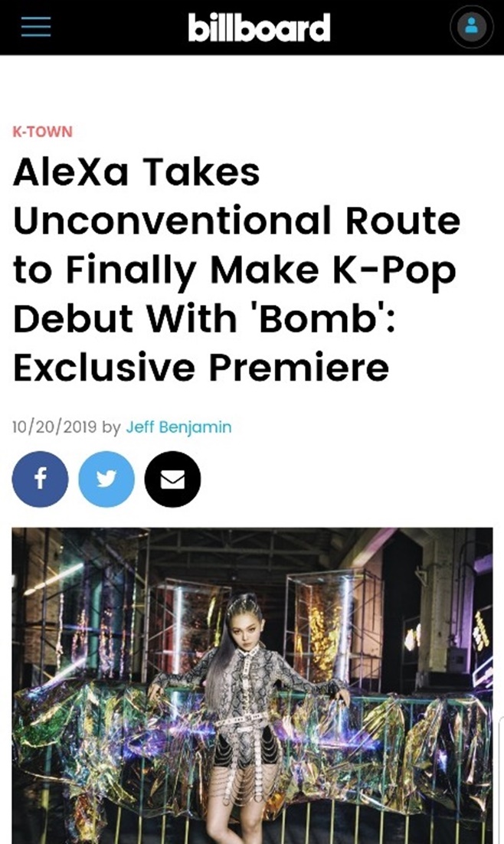Open the hamburger navigation menu
This screenshot has height=844, width=504.
36,26
